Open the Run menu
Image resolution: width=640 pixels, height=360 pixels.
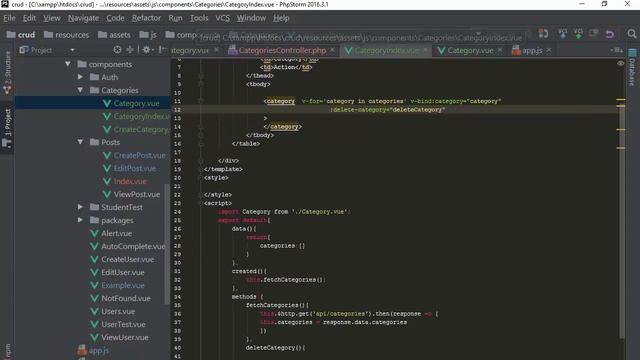coord(176,18)
